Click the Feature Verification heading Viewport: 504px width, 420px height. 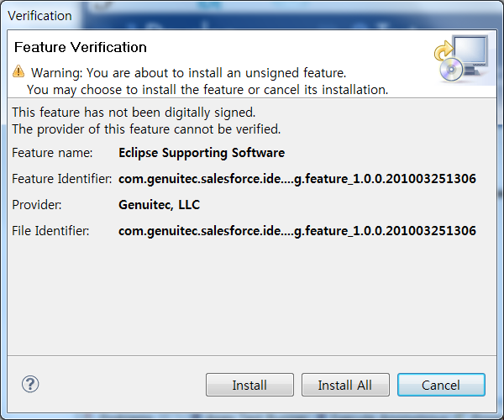(x=81, y=47)
